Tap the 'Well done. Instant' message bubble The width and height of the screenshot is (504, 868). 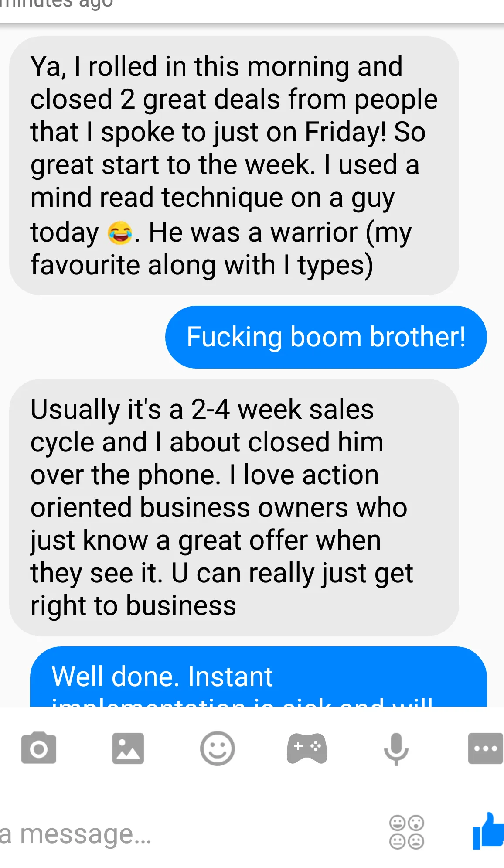click(258, 677)
